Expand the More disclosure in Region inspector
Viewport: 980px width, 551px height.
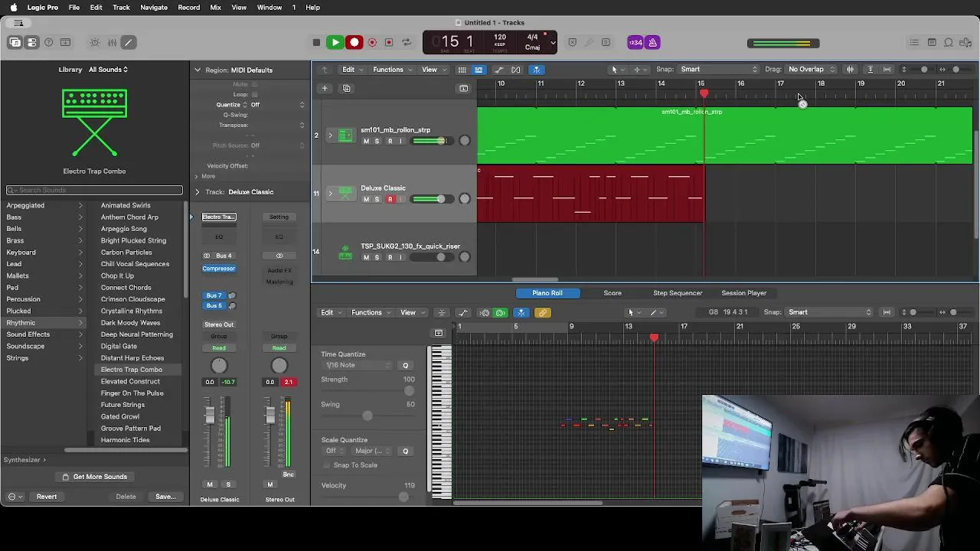pos(197,176)
